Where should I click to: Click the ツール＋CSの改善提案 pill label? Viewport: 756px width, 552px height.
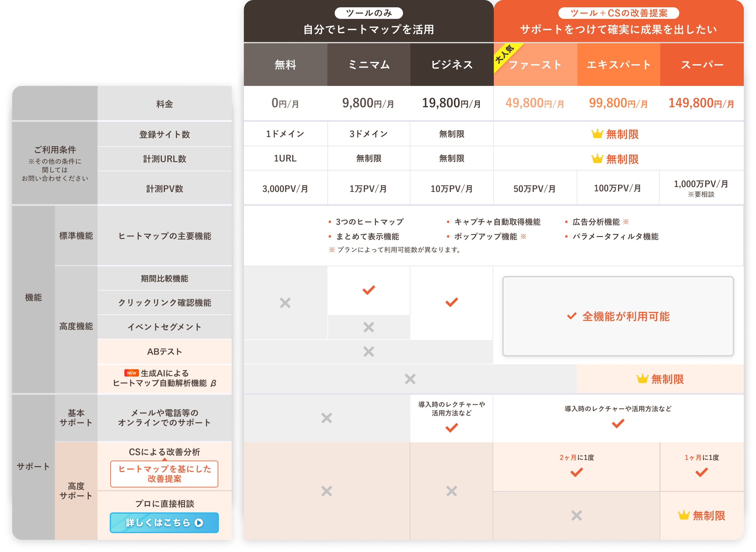point(619,13)
